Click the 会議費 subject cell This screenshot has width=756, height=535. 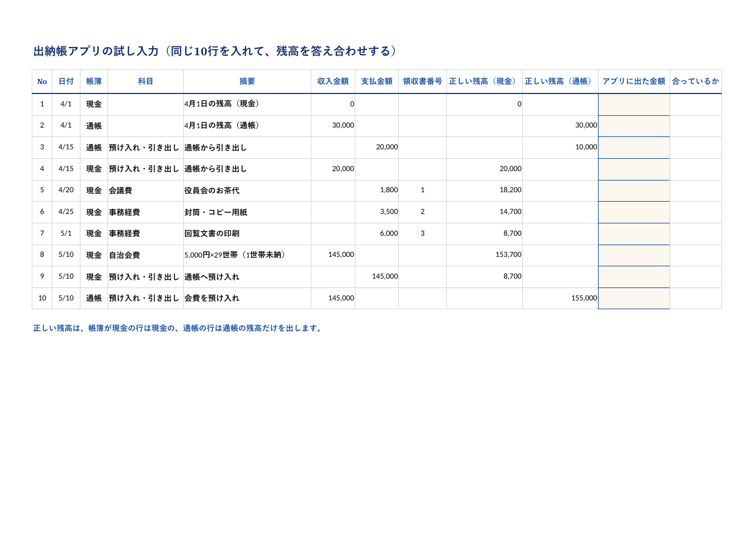tap(146, 190)
